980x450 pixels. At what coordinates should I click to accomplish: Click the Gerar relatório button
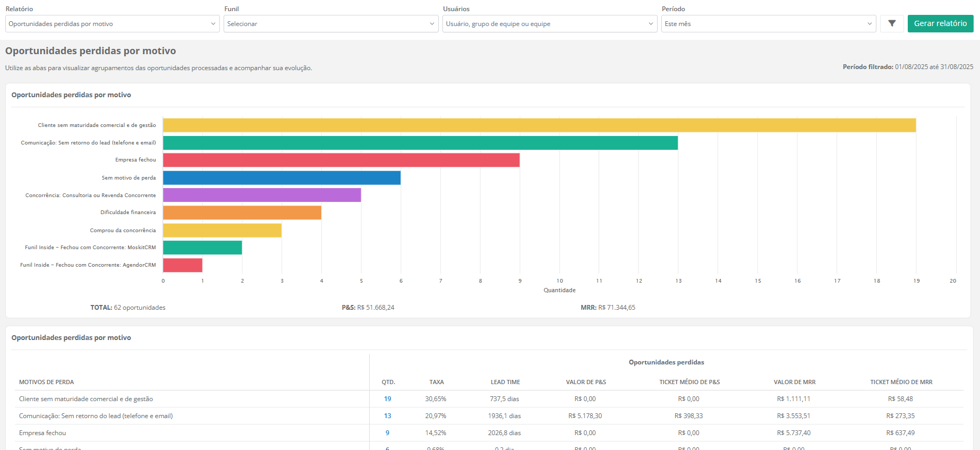[940, 23]
